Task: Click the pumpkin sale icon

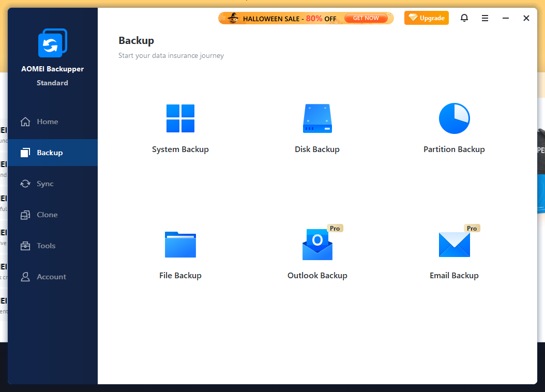Action: pyautogui.click(x=233, y=18)
